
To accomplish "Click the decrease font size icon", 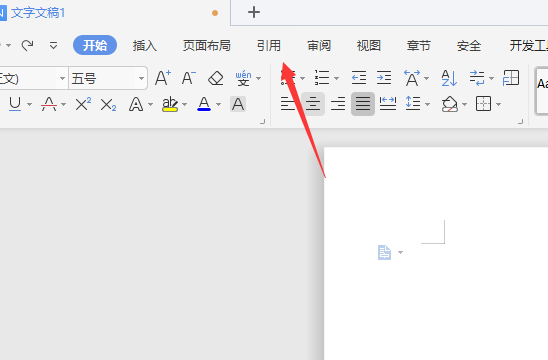I will pos(189,78).
